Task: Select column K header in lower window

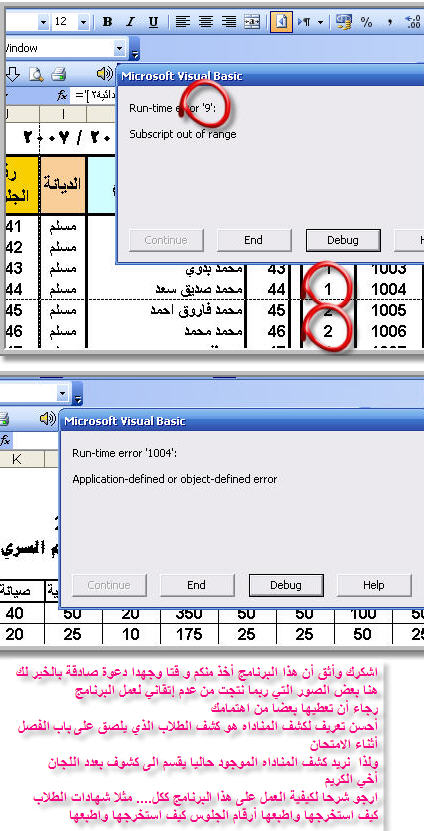Action: [x=17, y=459]
